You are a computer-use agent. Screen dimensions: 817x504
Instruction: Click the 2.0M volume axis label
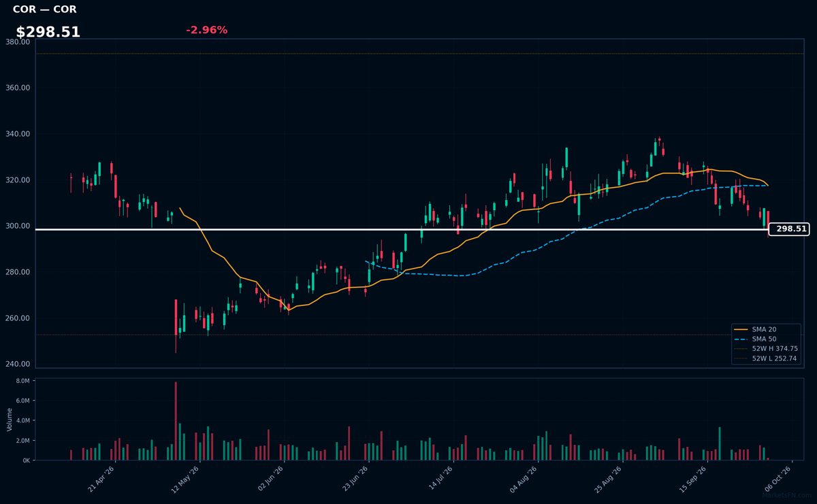click(x=23, y=441)
